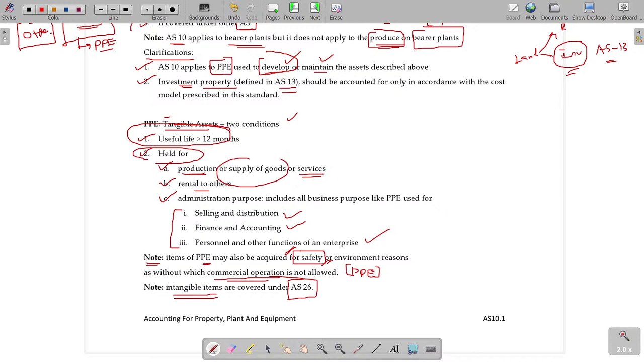Select the Eraser tool in stylus palette
This screenshot has height=362, width=644.
[231, 349]
